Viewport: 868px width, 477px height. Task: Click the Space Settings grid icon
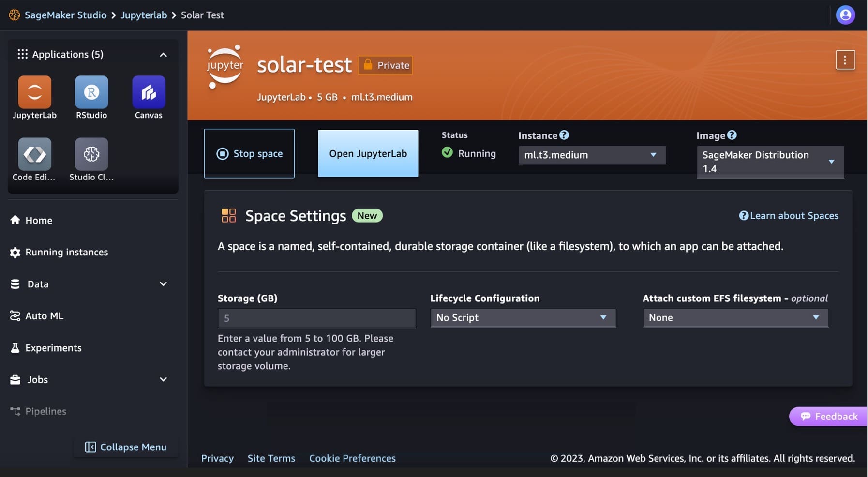coord(228,215)
